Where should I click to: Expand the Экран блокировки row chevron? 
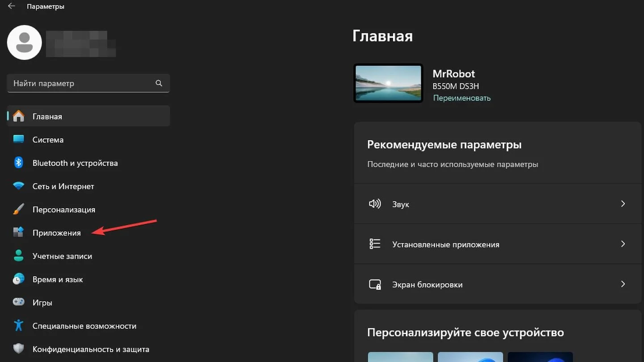(x=623, y=284)
